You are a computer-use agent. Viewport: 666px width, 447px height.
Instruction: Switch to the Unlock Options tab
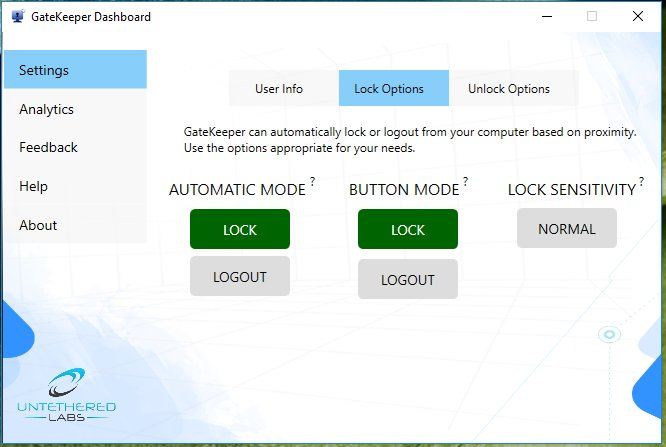point(514,88)
